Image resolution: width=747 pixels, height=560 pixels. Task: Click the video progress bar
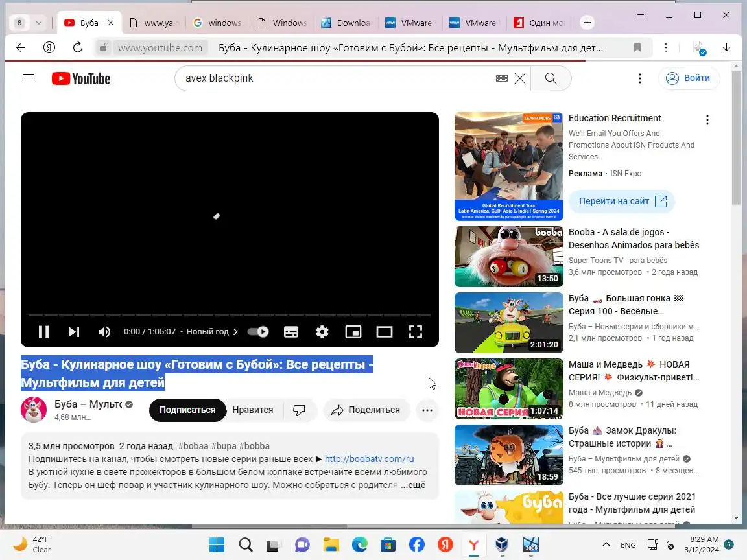[230, 315]
